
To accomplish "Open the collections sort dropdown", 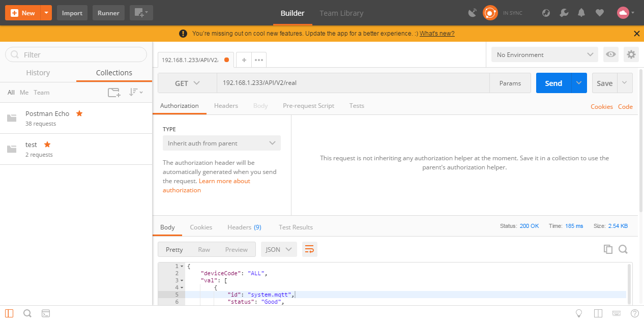I will pyautogui.click(x=136, y=93).
